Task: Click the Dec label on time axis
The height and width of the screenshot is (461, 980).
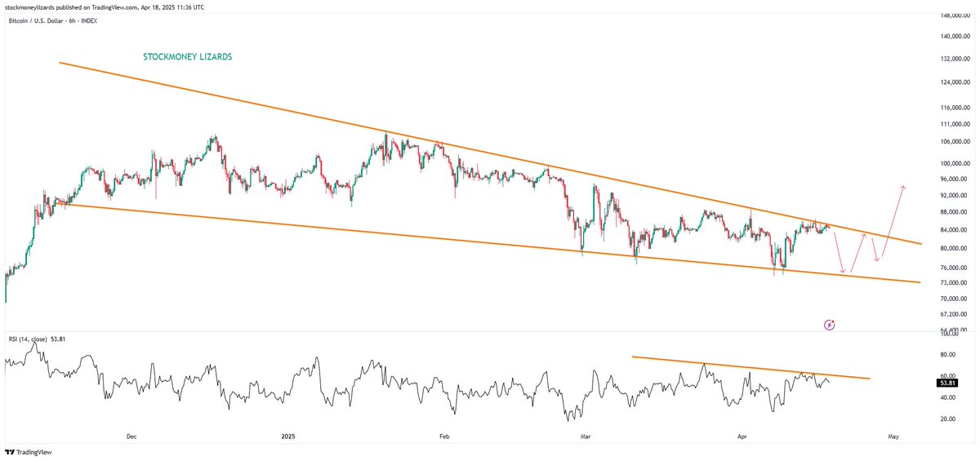Action: point(131,437)
